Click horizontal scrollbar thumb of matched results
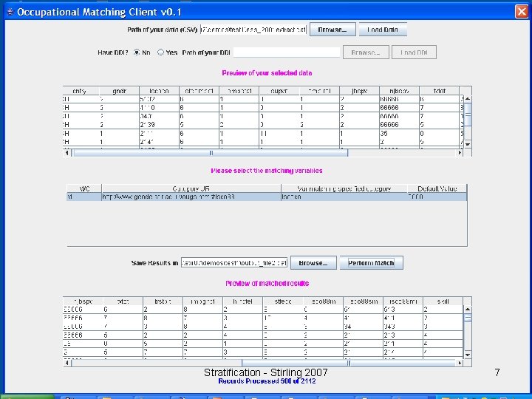 pos(349,363)
